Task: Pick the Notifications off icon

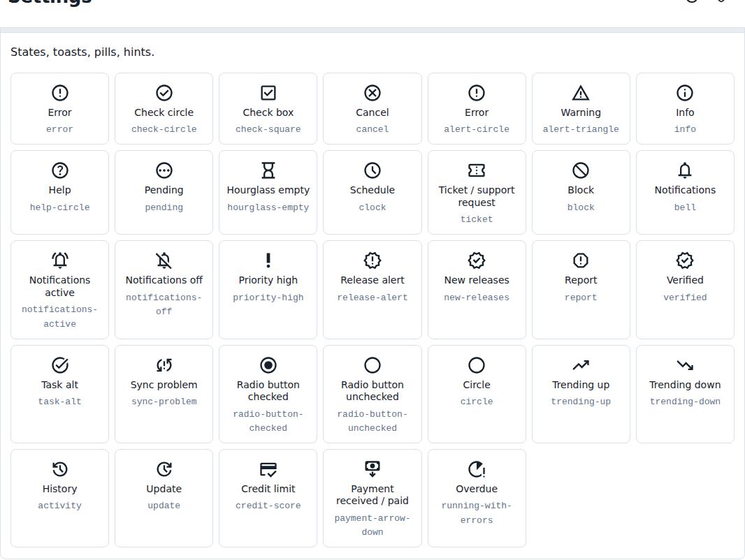Action: pos(164,260)
